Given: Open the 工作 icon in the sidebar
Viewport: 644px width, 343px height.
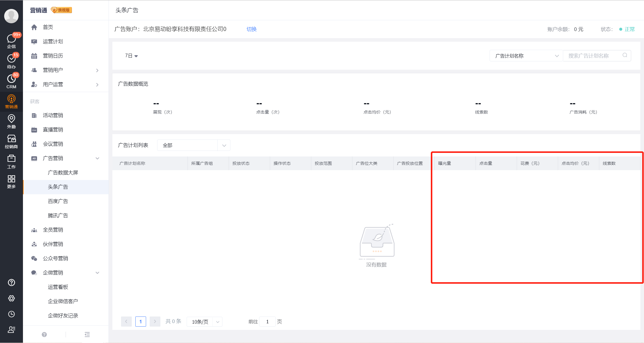Looking at the screenshot, I should point(11,162).
